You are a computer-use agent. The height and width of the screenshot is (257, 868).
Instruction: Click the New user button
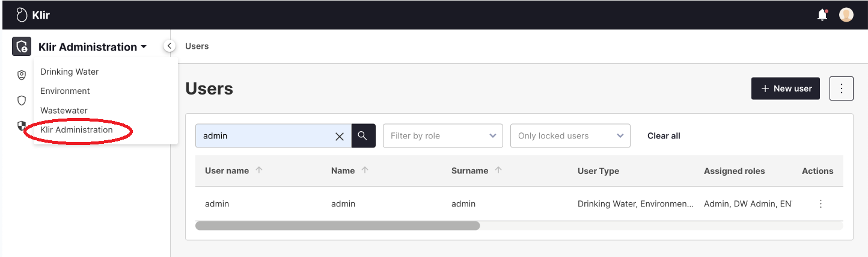[x=786, y=88]
